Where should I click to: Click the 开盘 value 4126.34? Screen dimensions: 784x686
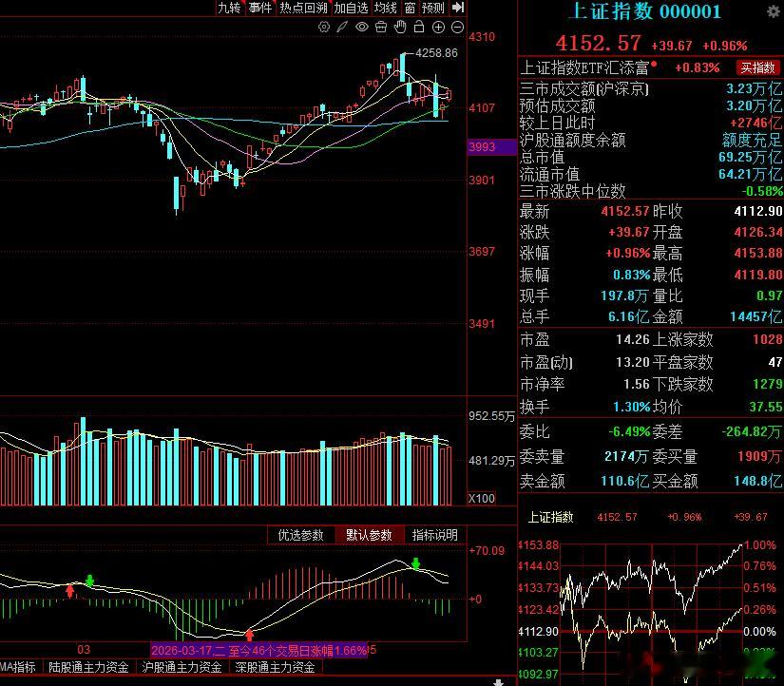[x=758, y=232]
